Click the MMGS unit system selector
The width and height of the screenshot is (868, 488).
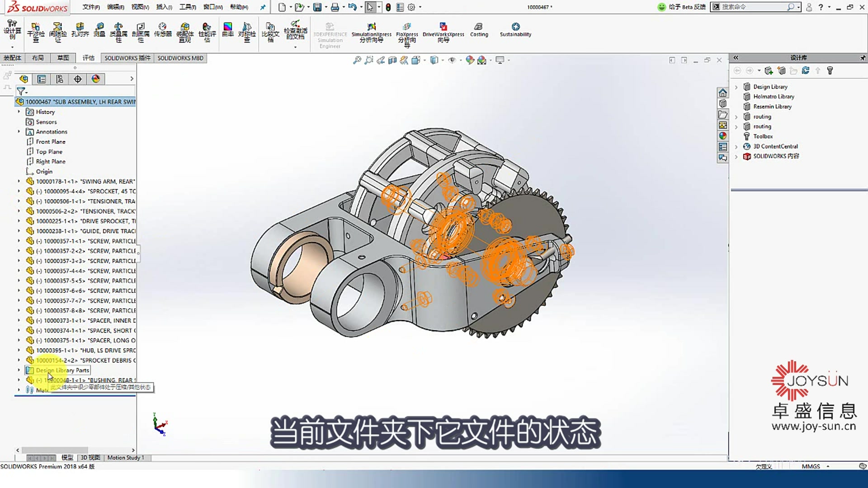click(x=811, y=466)
